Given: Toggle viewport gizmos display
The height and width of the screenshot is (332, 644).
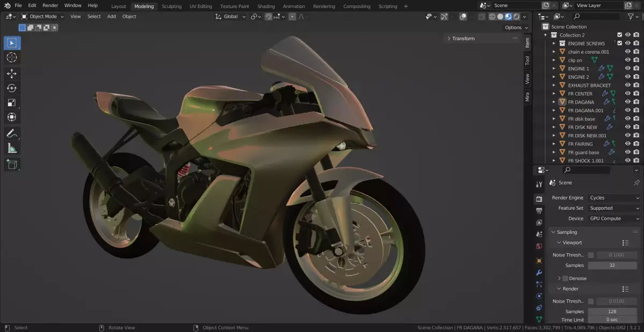Looking at the screenshot, I should [x=444, y=17].
